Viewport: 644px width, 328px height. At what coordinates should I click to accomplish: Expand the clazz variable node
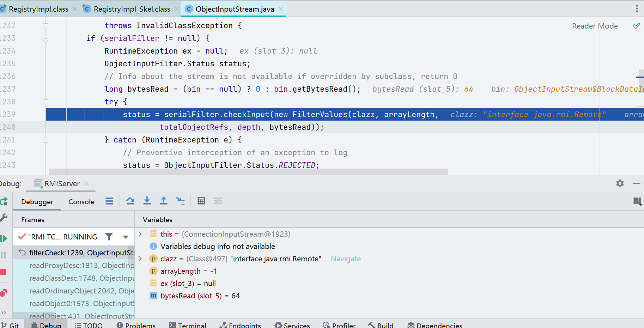140,259
